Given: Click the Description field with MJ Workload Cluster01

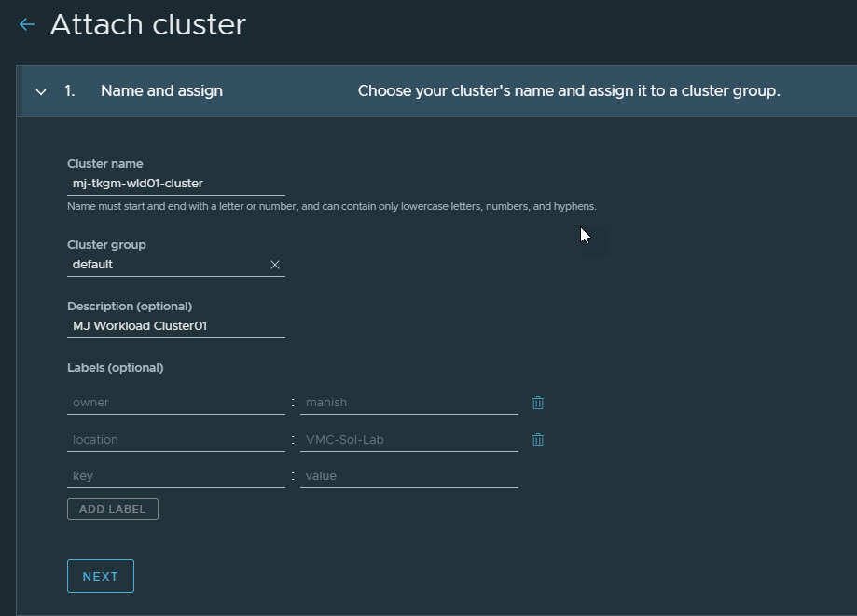Looking at the screenshot, I should click(x=175, y=326).
